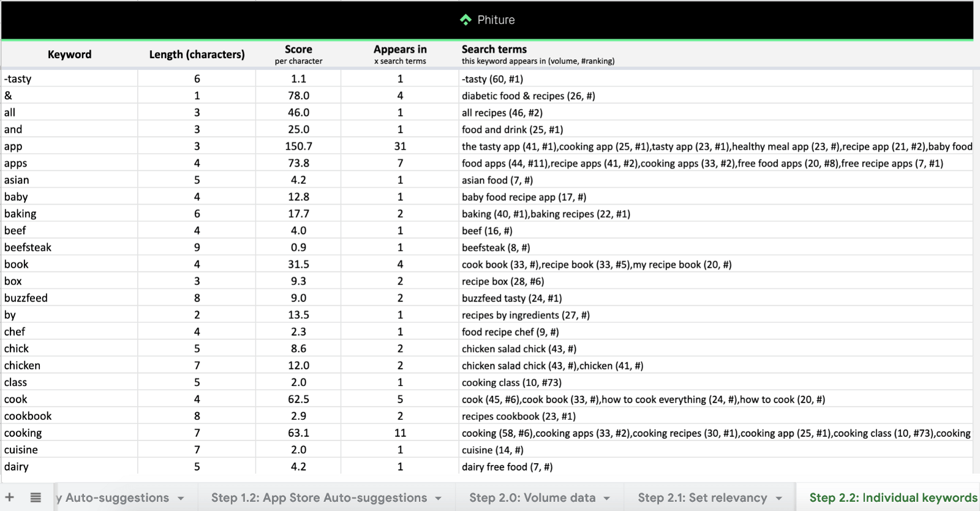Select the Keyword column header cell
This screenshot has height=511, width=980.
[x=69, y=55]
